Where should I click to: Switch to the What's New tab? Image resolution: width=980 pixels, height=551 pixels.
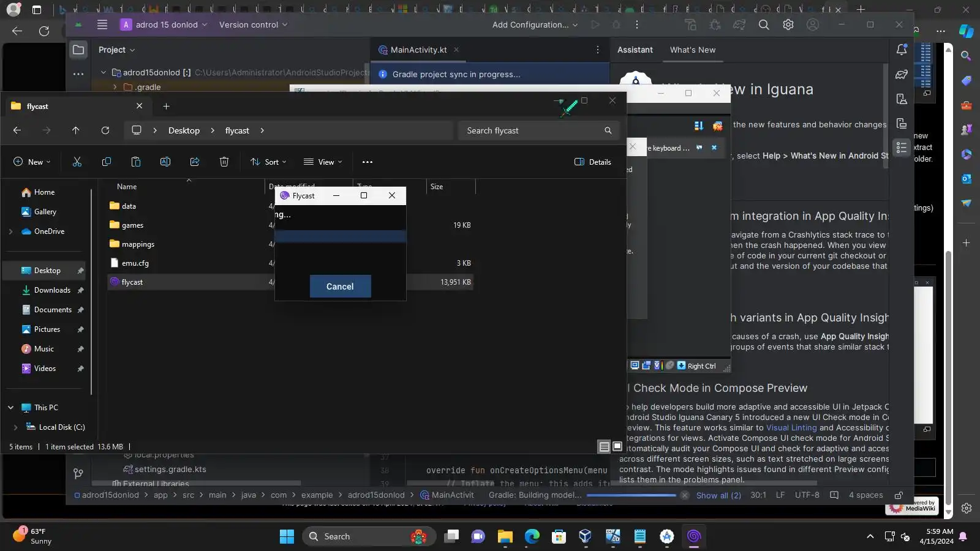point(693,50)
